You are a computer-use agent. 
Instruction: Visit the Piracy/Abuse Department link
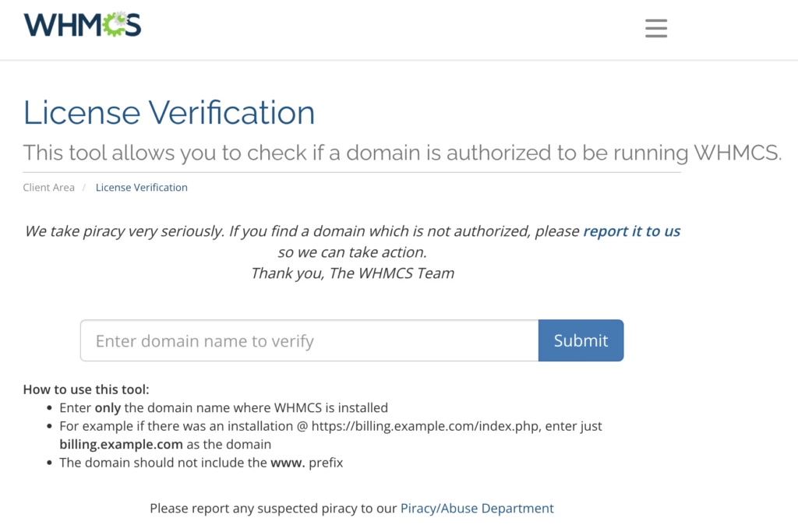click(x=477, y=508)
